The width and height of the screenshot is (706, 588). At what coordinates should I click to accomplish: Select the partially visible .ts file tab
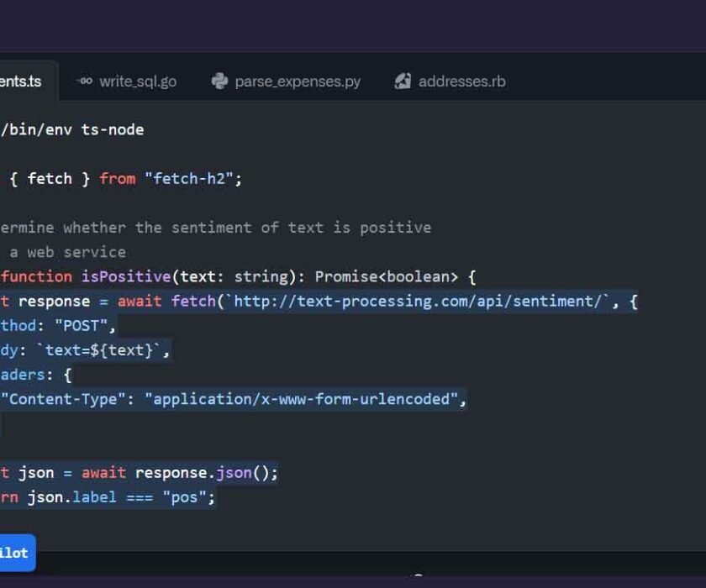point(27,81)
